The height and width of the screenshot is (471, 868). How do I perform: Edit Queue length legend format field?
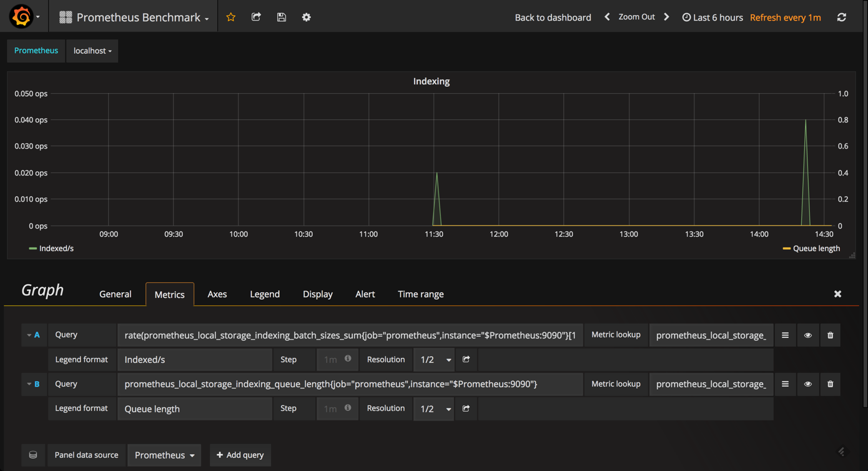[x=195, y=409]
